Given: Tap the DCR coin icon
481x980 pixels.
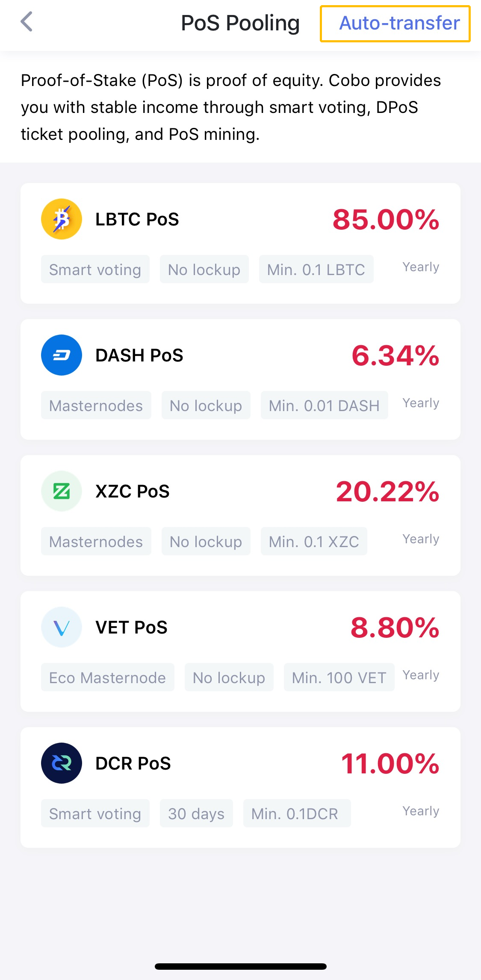Looking at the screenshot, I should (62, 763).
